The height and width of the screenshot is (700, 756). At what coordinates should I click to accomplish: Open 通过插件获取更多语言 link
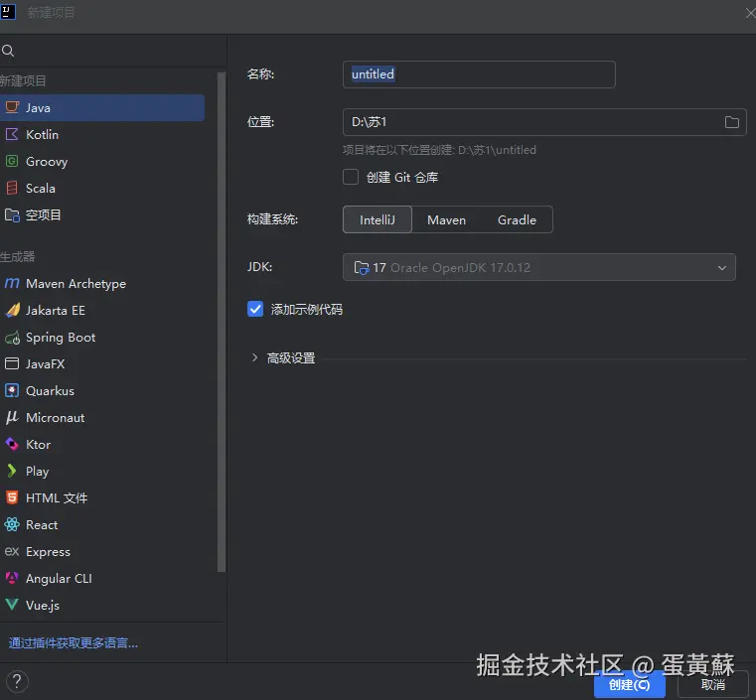tap(74, 642)
